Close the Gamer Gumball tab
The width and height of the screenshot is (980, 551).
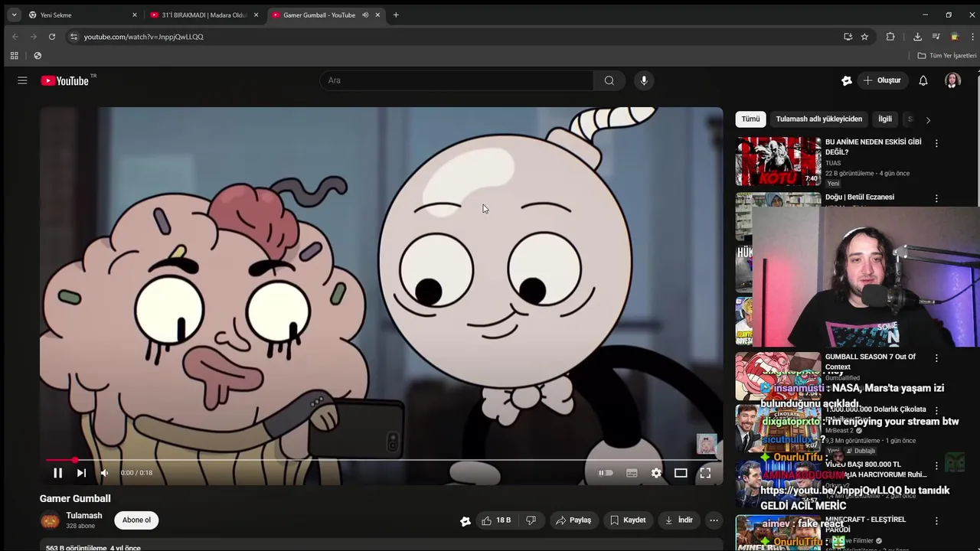point(378,15)
